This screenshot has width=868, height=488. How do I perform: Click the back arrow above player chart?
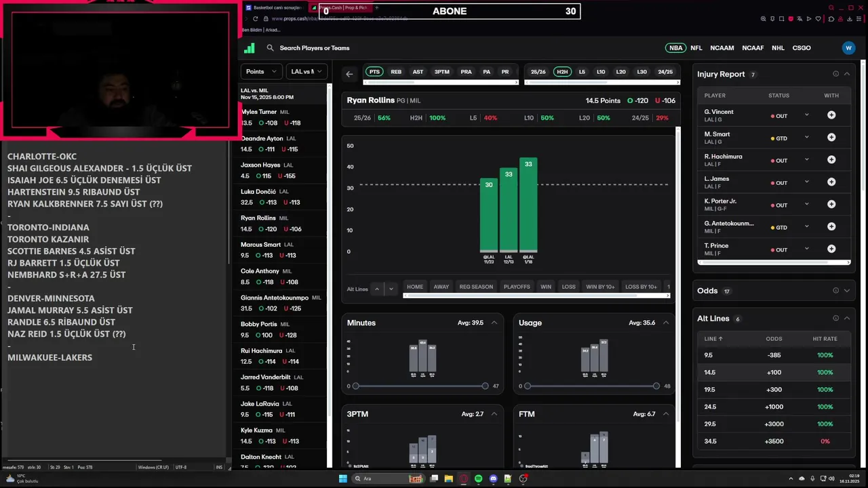click(349, 75)
